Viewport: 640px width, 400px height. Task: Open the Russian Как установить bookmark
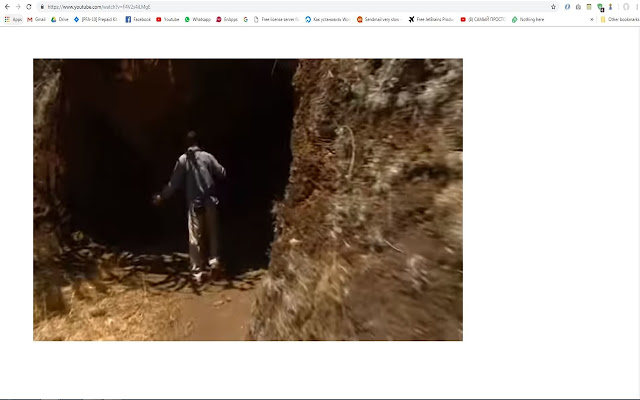point(328,19)
